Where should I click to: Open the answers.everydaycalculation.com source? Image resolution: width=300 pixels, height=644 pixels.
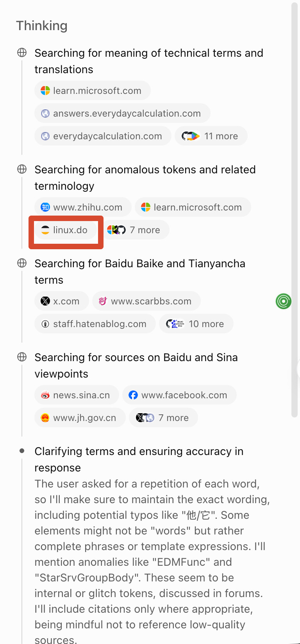pos(122,113)
